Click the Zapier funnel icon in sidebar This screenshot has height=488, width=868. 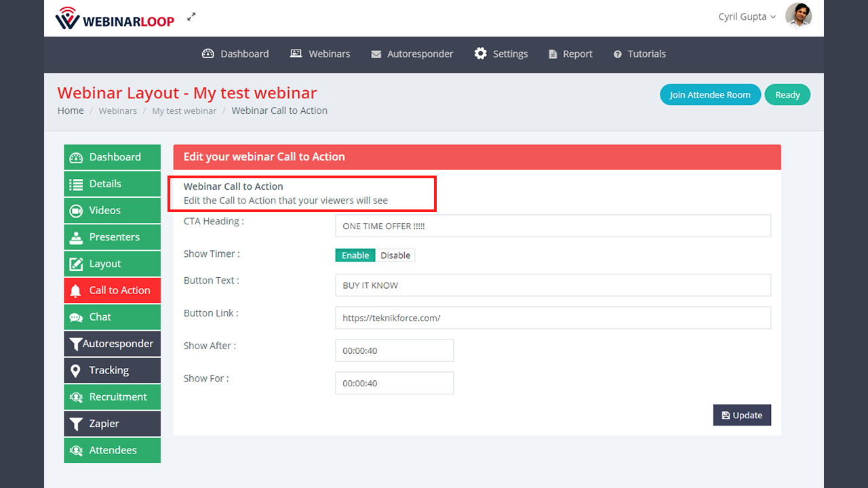(76, 424)
